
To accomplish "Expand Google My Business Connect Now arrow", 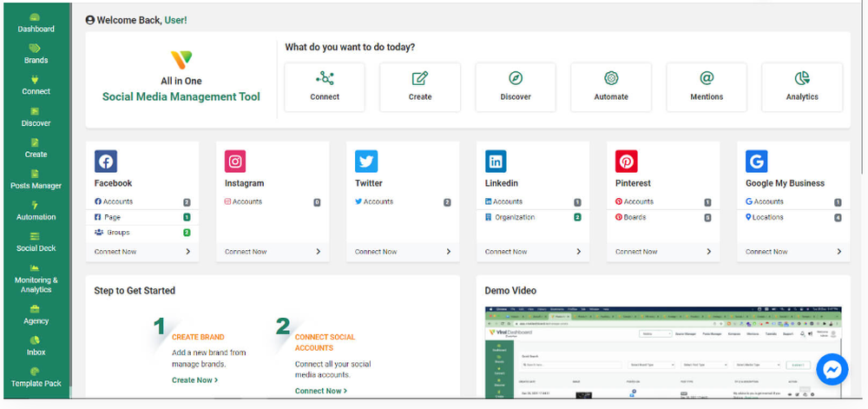I will tap(839, 251).
